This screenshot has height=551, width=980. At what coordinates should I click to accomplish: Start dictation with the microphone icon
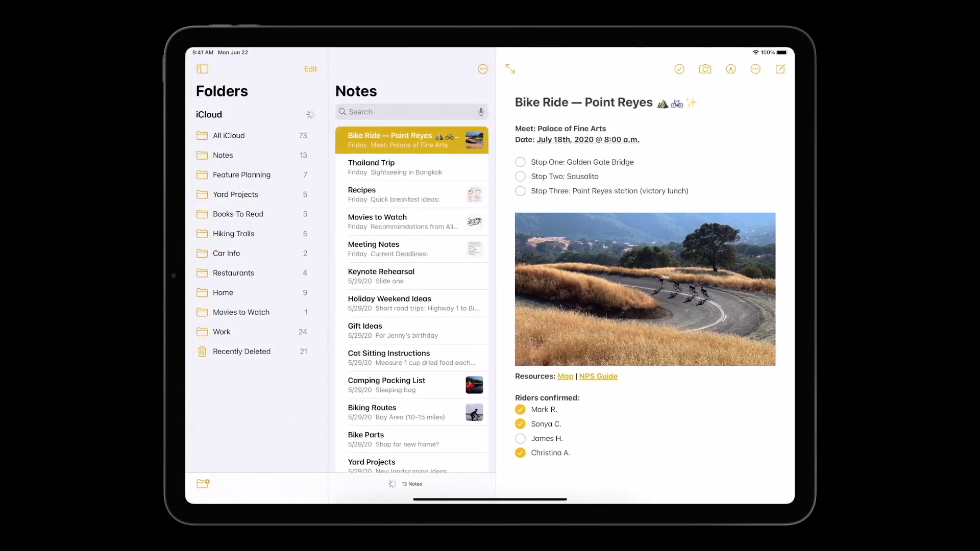pyautogui.click(x=480, y=112)
